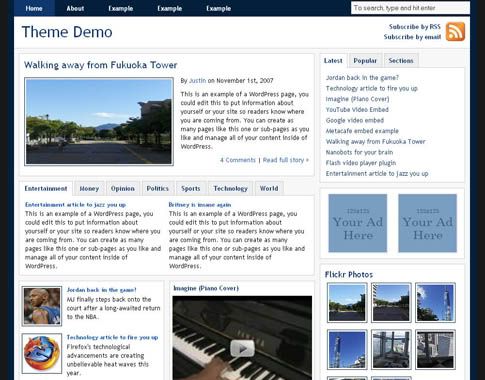Click the second Your Ad Here banner

428,223
